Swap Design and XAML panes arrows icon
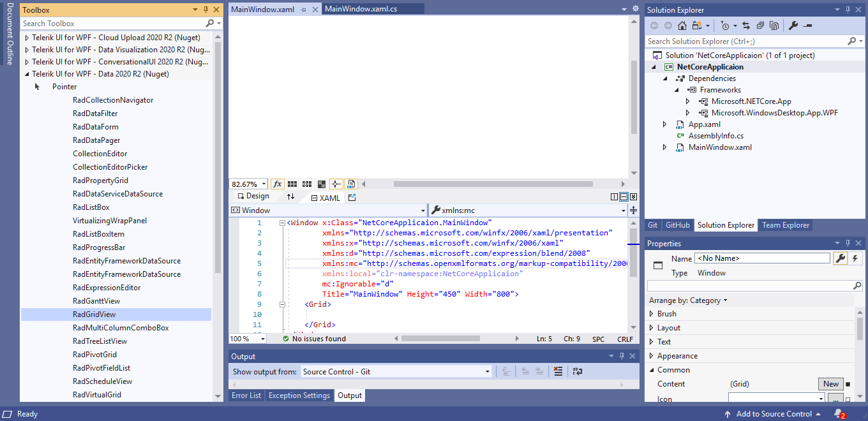The width and height of the screenshot is (868, 421). pos(290,197)
